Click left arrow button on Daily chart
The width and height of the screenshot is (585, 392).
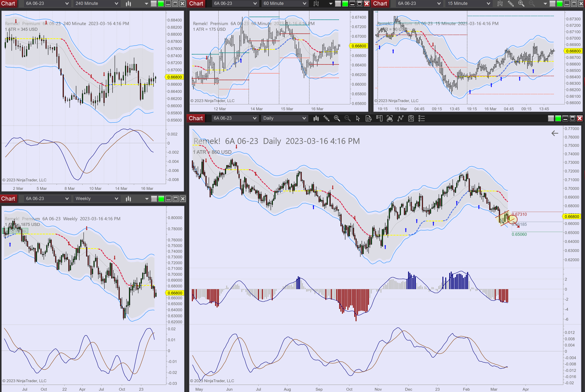click(555, 133)
